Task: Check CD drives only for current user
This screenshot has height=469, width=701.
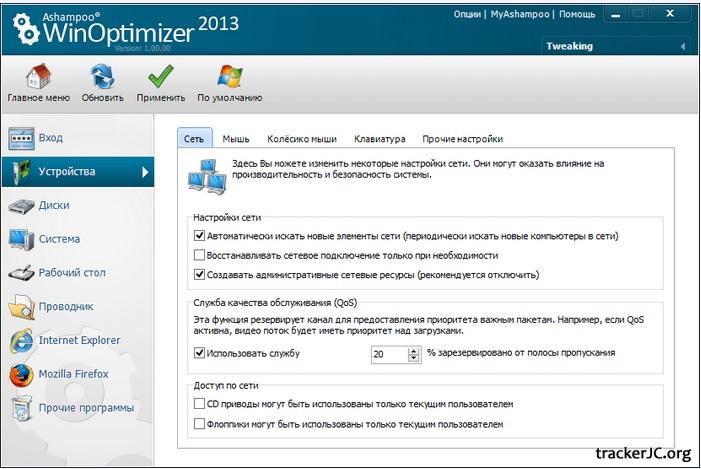Action: pyautogui.click(x=199, y=404)
